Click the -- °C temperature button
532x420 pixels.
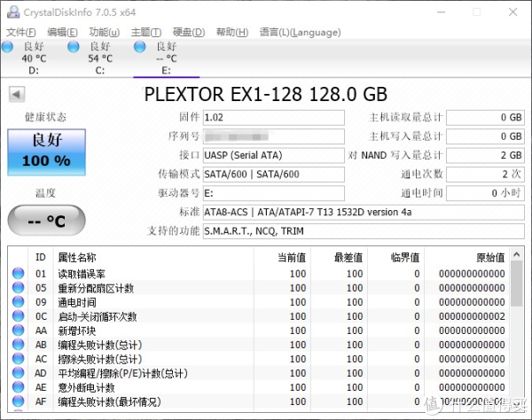click(x=46, y=221)
